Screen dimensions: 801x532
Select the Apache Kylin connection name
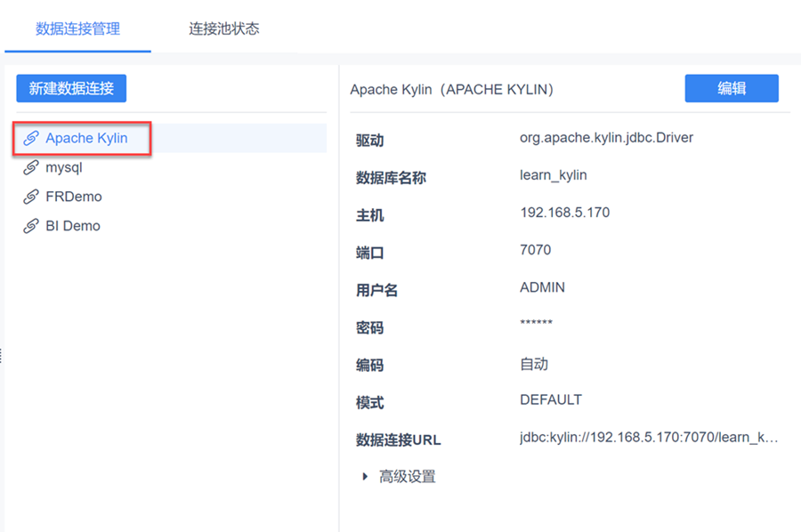tap(86, 138)
